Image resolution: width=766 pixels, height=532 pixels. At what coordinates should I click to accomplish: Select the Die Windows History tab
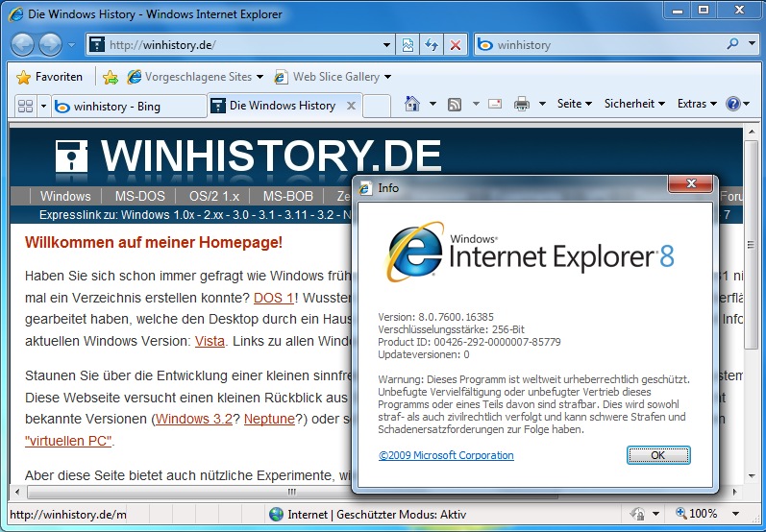(277, 106)
